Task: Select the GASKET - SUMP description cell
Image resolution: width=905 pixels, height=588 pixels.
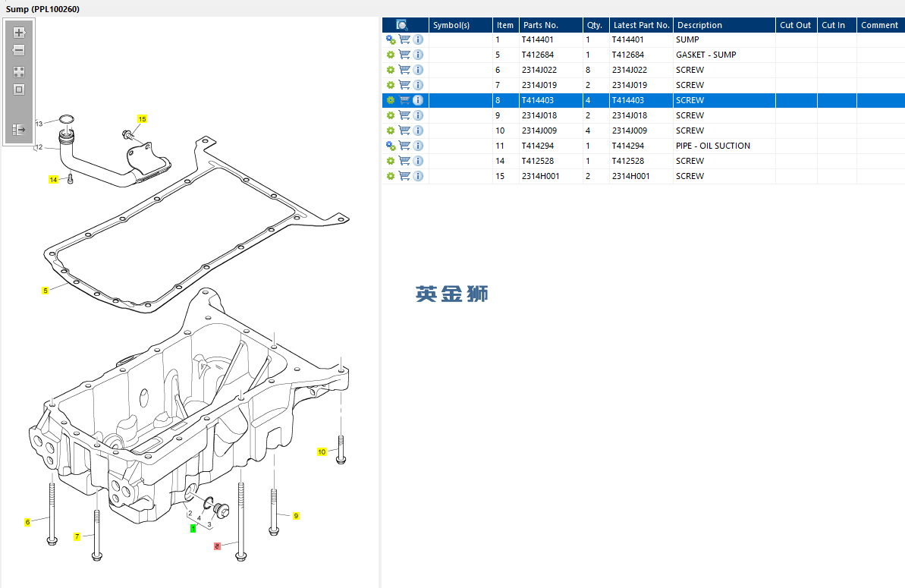Action: click(x=724, y=55)
